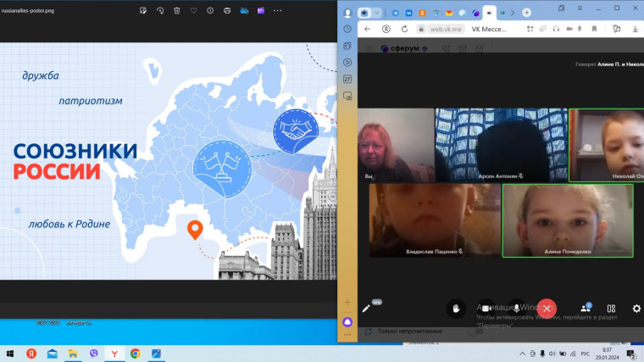Open the browser profile avatar
644x362 pixels.
[347, 14]
